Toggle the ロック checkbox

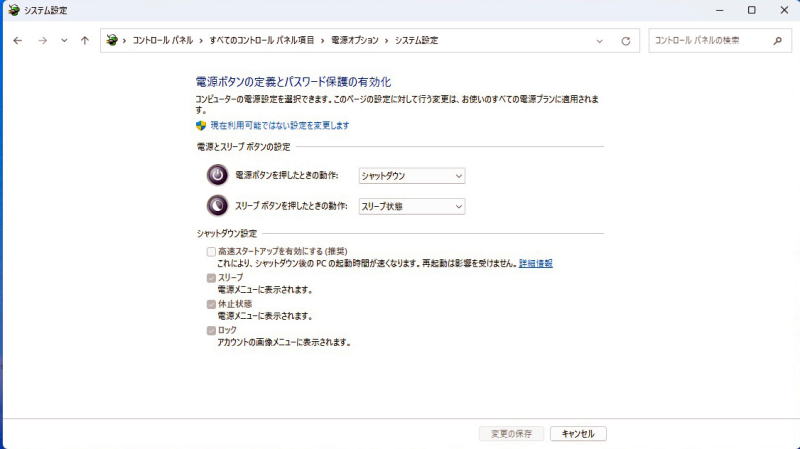(211, 329)
